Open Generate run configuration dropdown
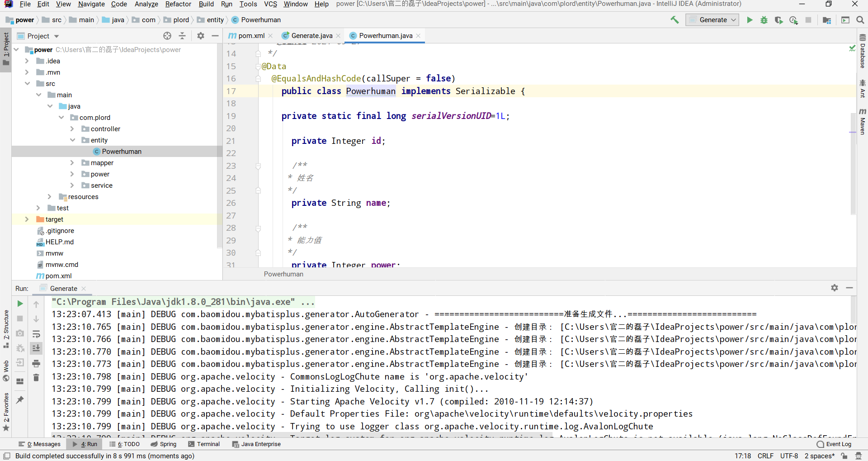The width and height of the screenshot is (868, 461). click(712, 20)
